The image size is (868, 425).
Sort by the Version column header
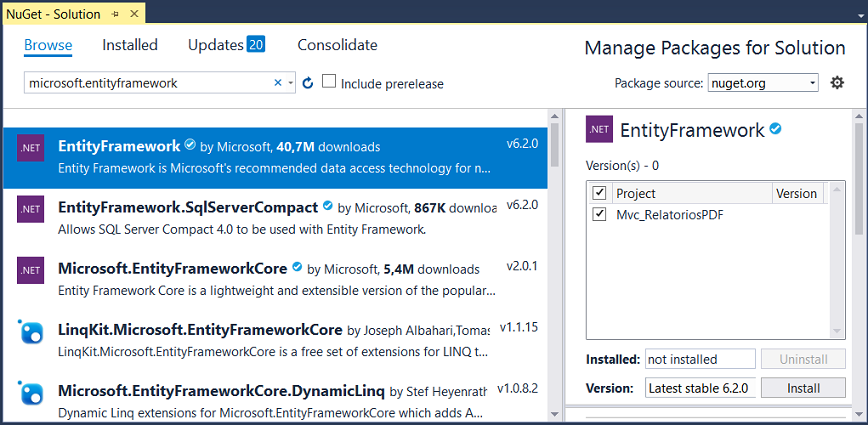[797, 193]
